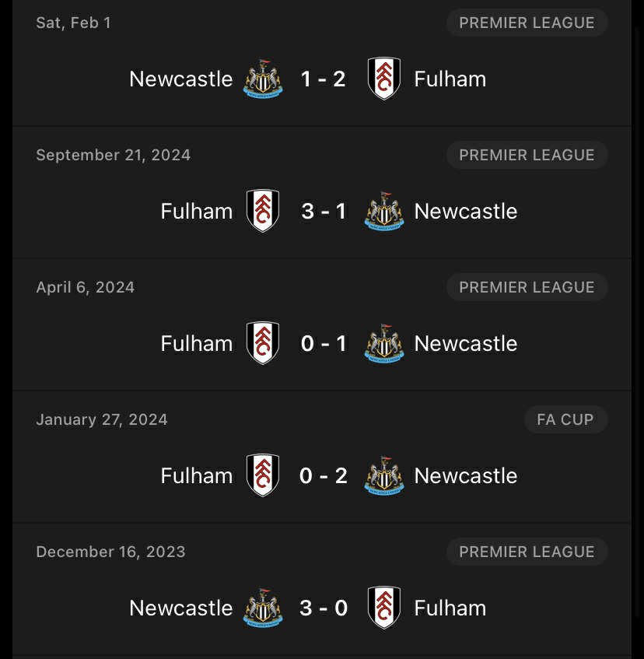
Task: Tap Fulham crest in December 16, 2023 match
Action: pyautogui.click(x=384, y=608)
